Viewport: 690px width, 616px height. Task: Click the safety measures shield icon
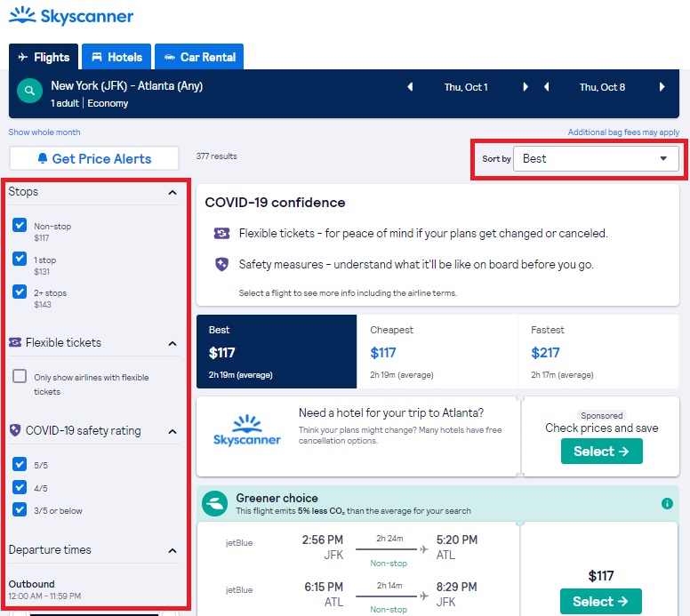pyautogui.click(x=221, y=264)
